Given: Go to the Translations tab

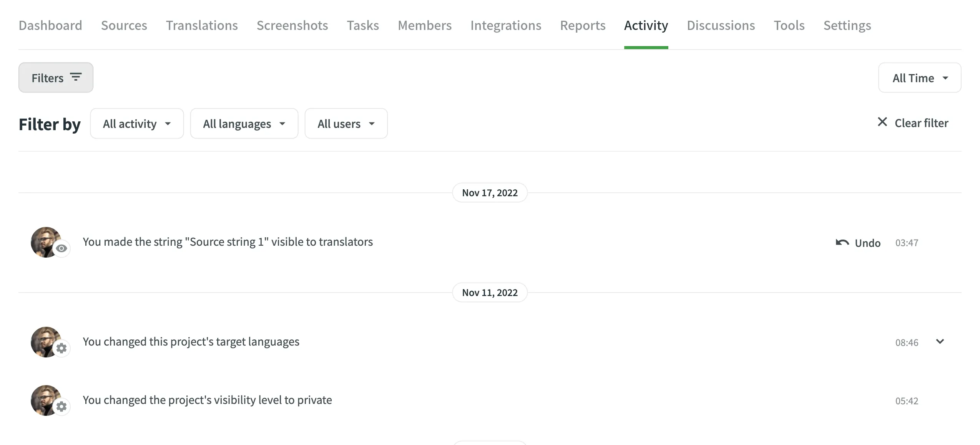Looking at the screenshot, I should click(x=202, y=25).
